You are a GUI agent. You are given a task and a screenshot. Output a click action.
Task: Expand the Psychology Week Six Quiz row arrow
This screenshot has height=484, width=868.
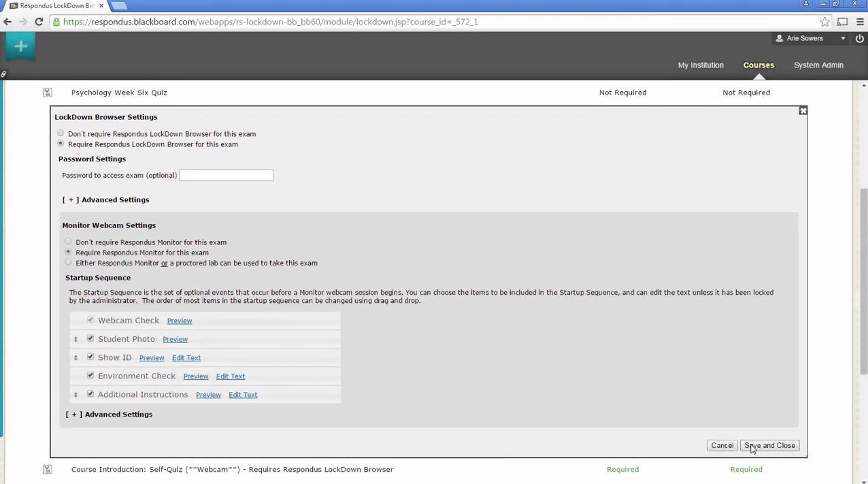[48, 92]
